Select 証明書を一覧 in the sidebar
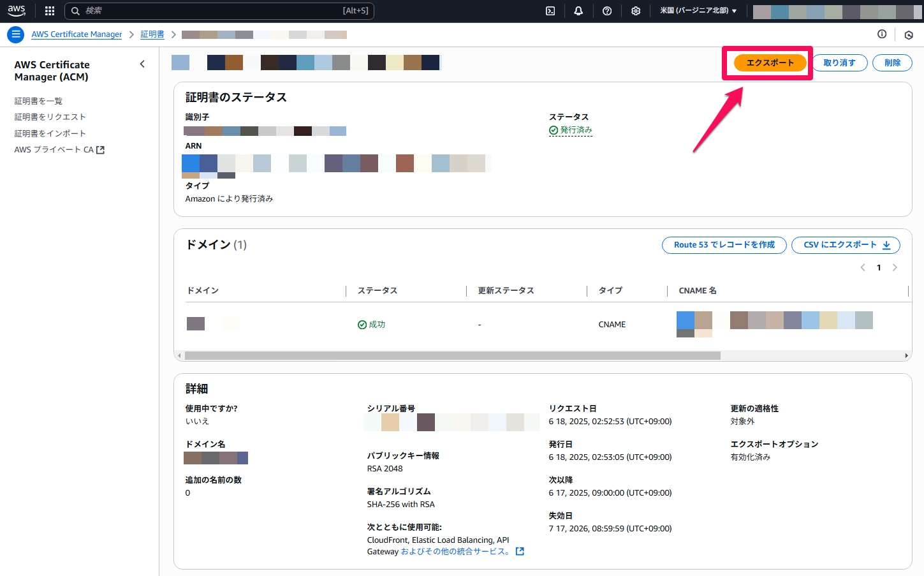Image resolution: width=924 pixels, height=576 pixels. (38, 101)
